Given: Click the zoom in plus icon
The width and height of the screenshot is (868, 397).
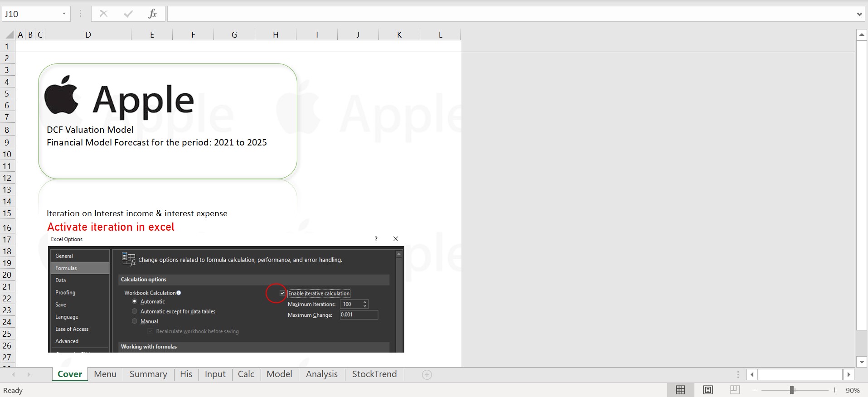Looking at the screenshot, I should pos(834,390).
